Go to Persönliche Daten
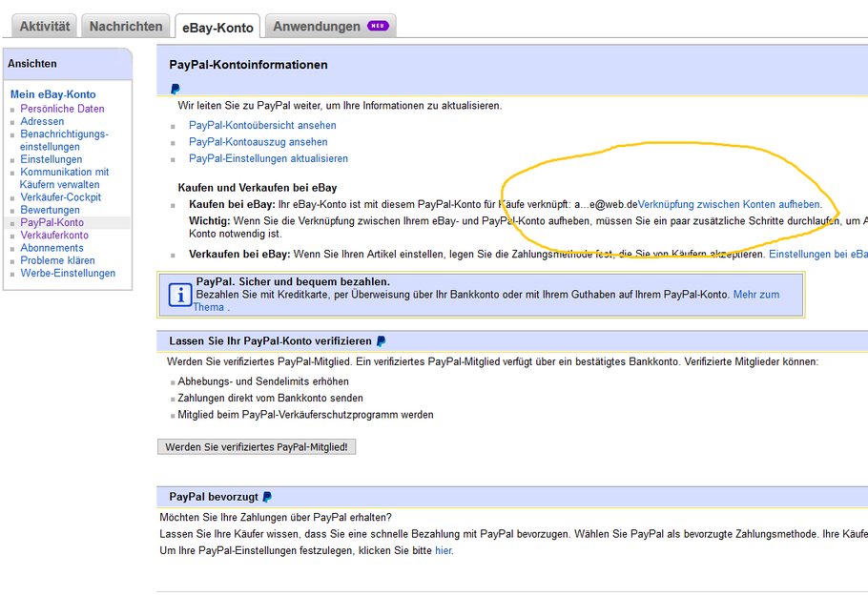The image size is (868, 596). pos(63,109)
